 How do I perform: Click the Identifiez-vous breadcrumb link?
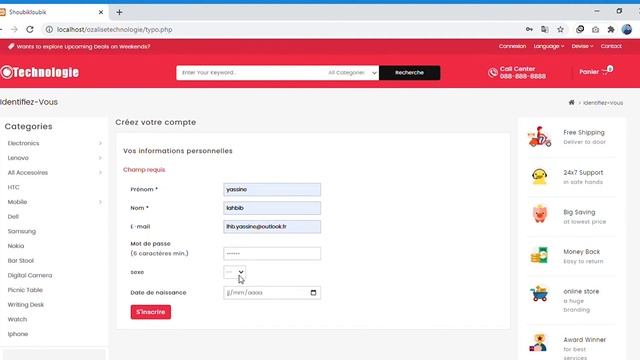pyautogui.click(x=603, y=103)
